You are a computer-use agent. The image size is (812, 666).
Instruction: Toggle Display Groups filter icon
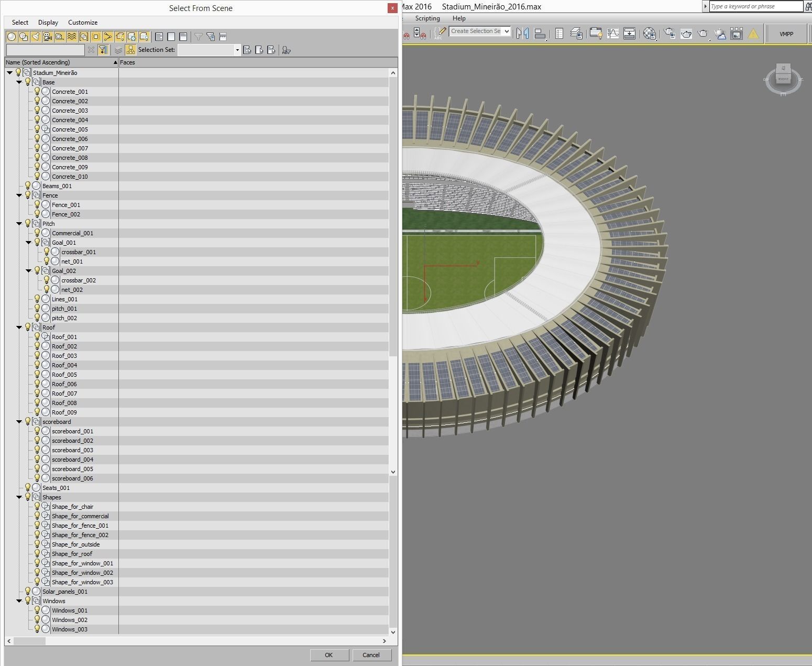84,37
